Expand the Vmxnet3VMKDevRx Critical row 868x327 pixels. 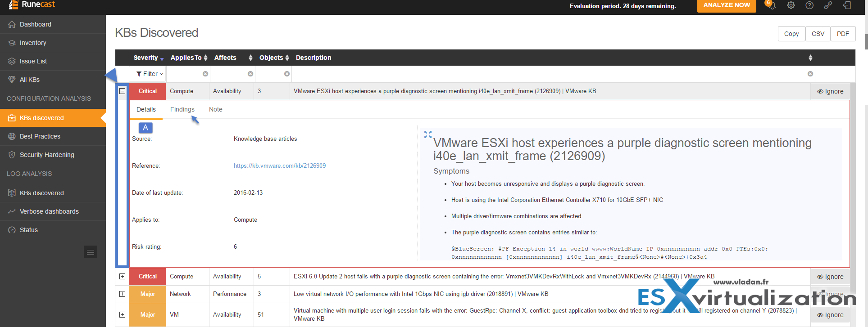click(x=122, y=277)
